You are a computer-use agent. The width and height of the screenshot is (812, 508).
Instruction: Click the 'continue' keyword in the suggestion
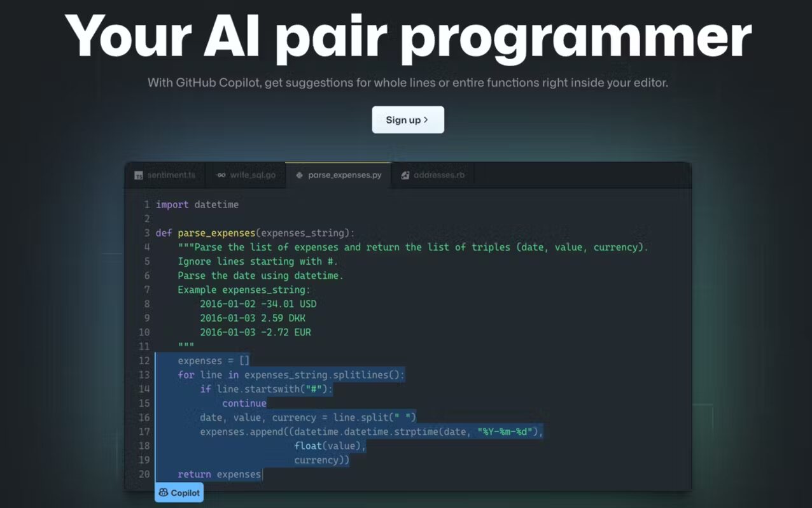pyautogui.click(x=244, y=404)
